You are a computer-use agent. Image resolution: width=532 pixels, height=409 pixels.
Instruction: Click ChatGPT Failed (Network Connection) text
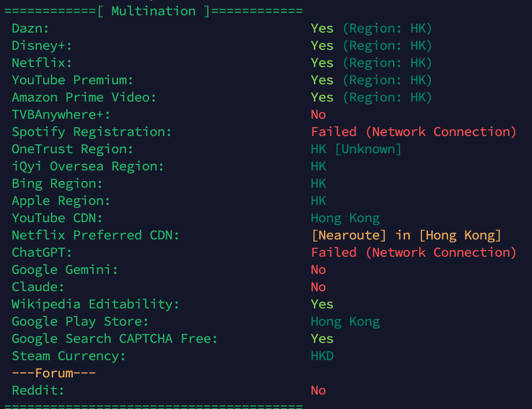point(414,253)
